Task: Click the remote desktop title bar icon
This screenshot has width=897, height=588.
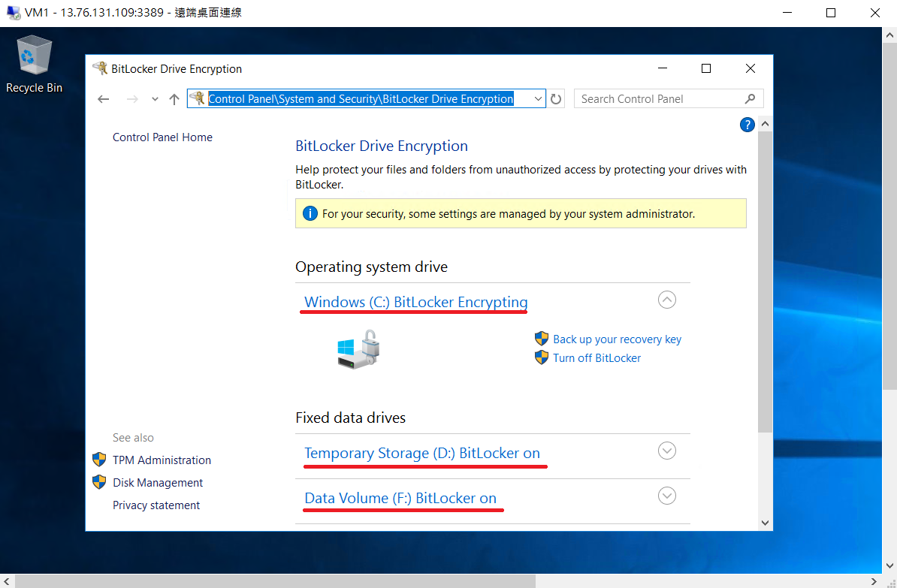Action: click(14, 12)
